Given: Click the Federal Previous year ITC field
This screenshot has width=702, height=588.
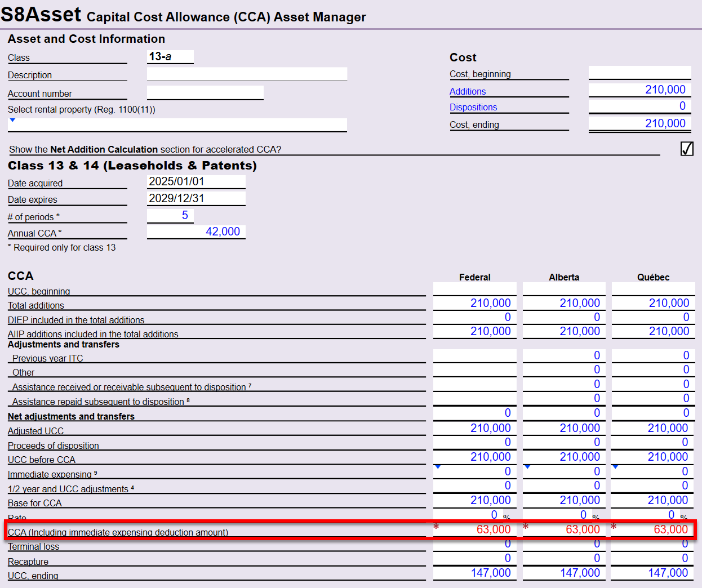Looking at the screenshot, I should coord(474,355).
